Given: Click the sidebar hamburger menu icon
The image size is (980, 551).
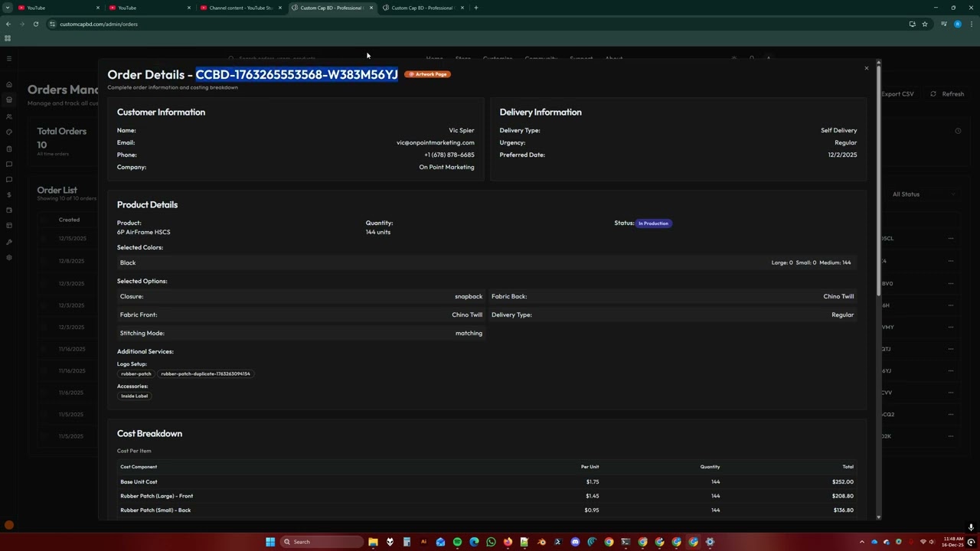Looking at the screenshot, I should pyautogui.click(x=9, y=58).
